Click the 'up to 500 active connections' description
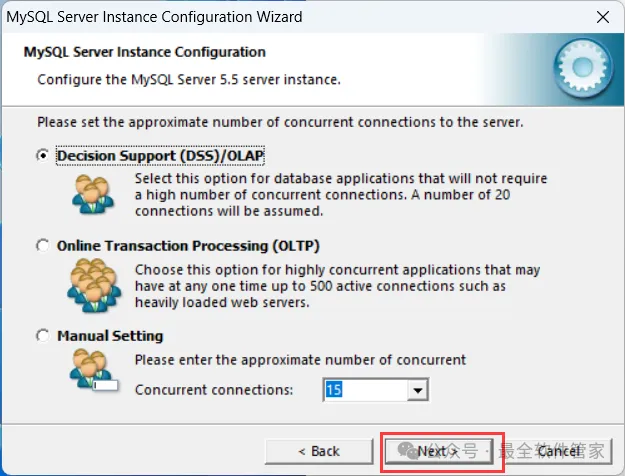Viewport: 625px width, 476px height. pyautogui.click(x=337, y=286)
